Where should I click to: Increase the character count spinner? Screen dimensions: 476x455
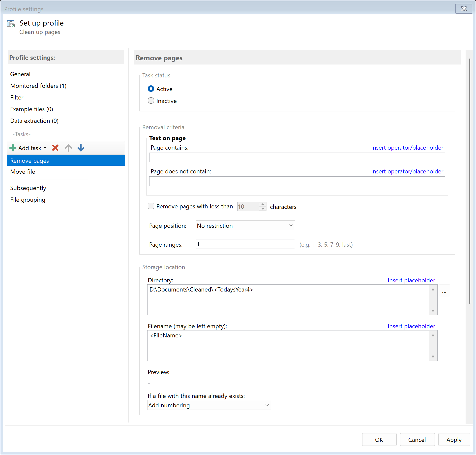click(x=263, y=204)
